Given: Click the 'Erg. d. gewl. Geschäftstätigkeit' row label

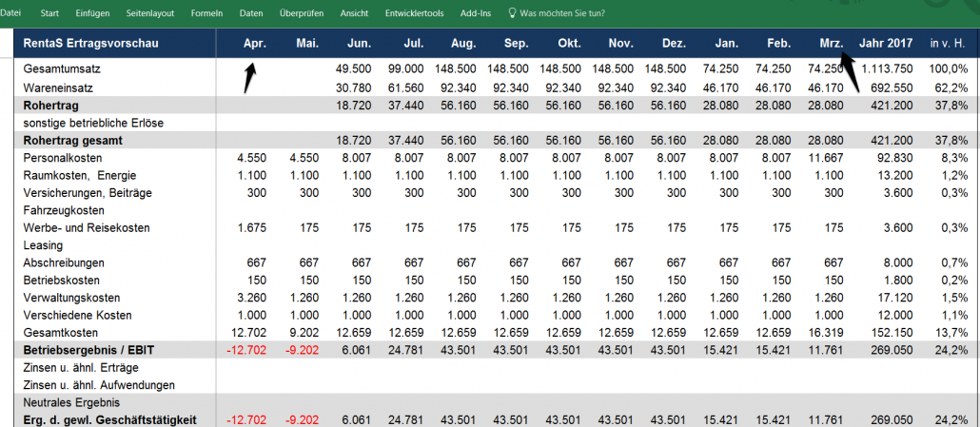Looking at the screenshot, I should click(x=110, y=418).
